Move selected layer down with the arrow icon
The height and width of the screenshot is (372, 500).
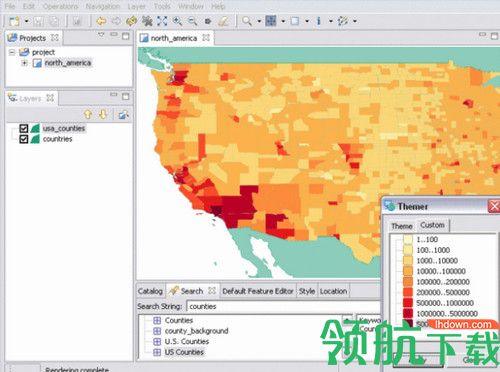pos(103,115)
